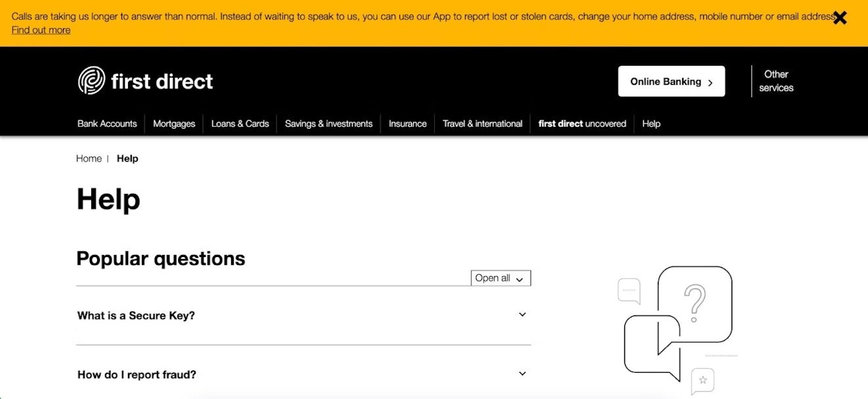Click the question mark speech bubble illustration
Image resolution: width=868 pixels, height=399 pixels.
[694, 303]
